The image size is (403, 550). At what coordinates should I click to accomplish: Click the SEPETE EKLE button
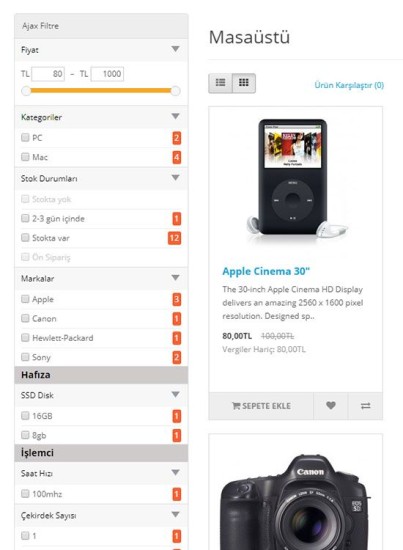point(261,406)
